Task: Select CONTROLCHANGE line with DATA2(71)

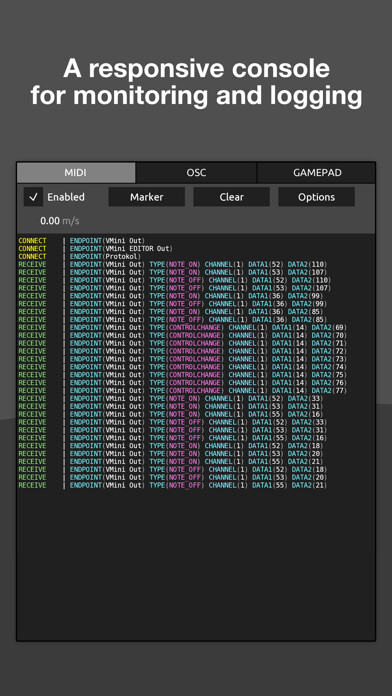Action: 182,343
